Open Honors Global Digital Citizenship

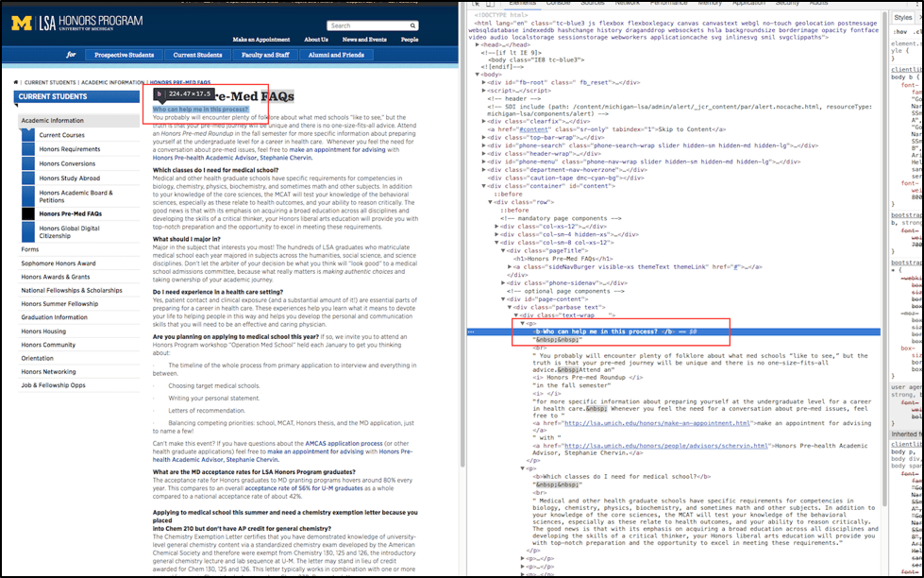70,231
